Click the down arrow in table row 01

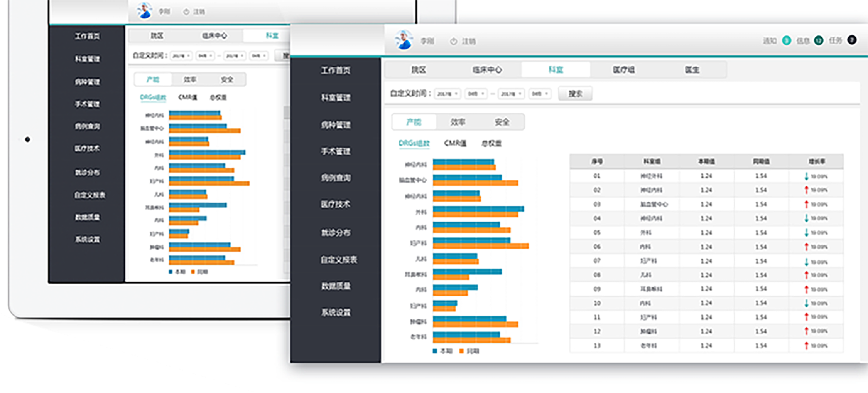point(806,176)
